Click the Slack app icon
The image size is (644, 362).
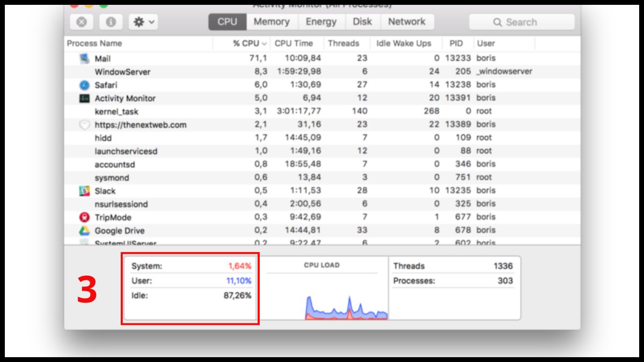point(85,190)
